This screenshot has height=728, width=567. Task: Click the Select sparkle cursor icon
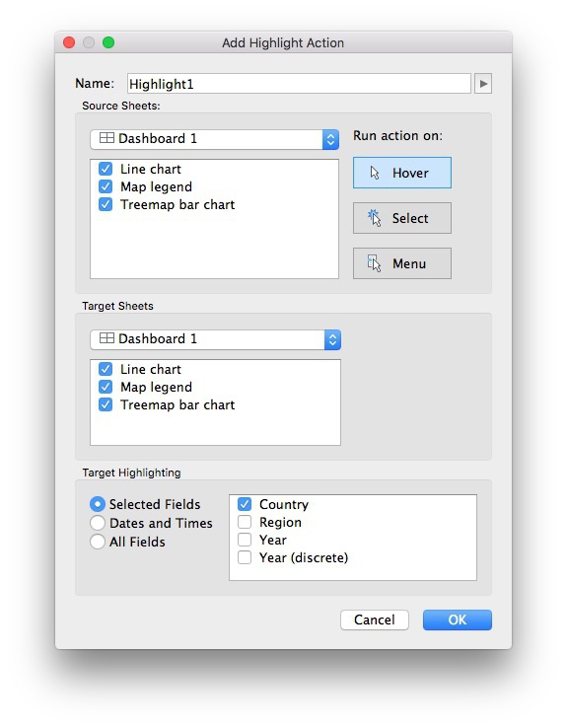click(x=374, y=218)
